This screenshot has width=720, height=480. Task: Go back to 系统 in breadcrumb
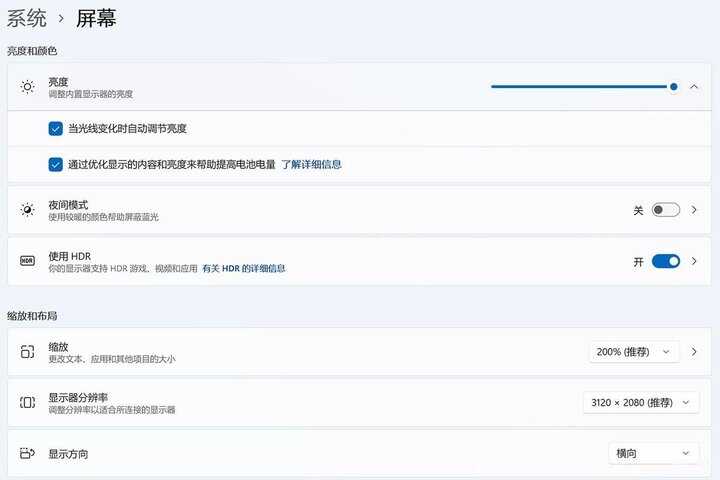pos(26,17)
